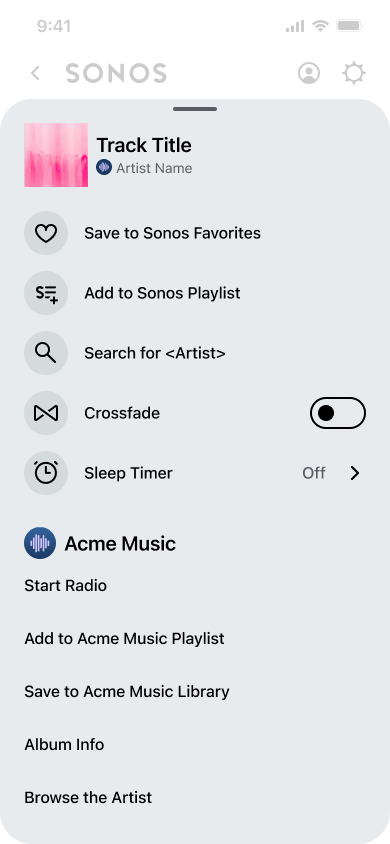Choose Add to Acme Music Playlist
Screen dimensions: 390x844
click(x=124, y=638)
